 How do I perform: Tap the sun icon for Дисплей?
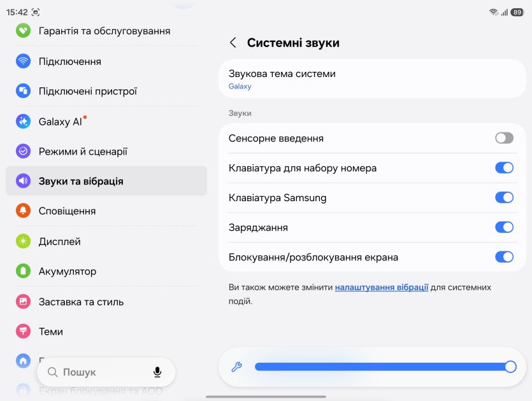[x=23, y=241]
